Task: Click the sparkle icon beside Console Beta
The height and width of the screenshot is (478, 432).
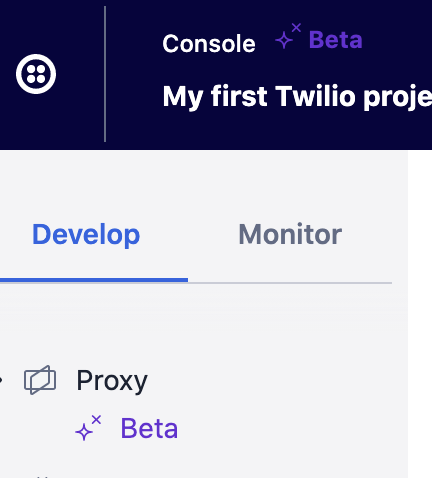Action: (x=288, y=36)
